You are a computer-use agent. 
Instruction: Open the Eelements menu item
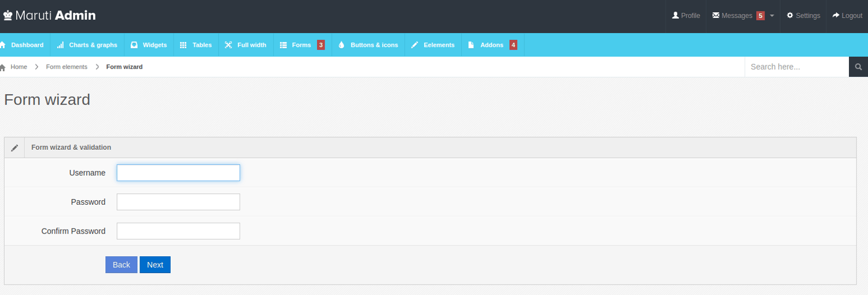pos(433,45)
